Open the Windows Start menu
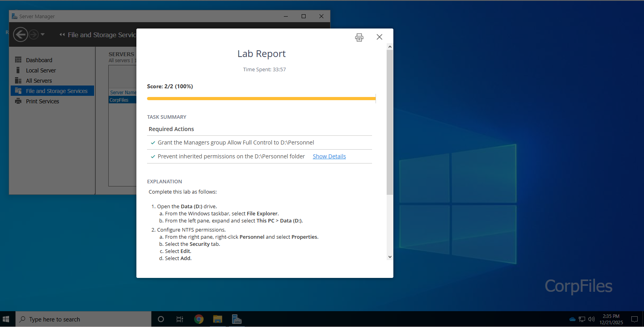This screenshot has height=327, width=644. 6,319
